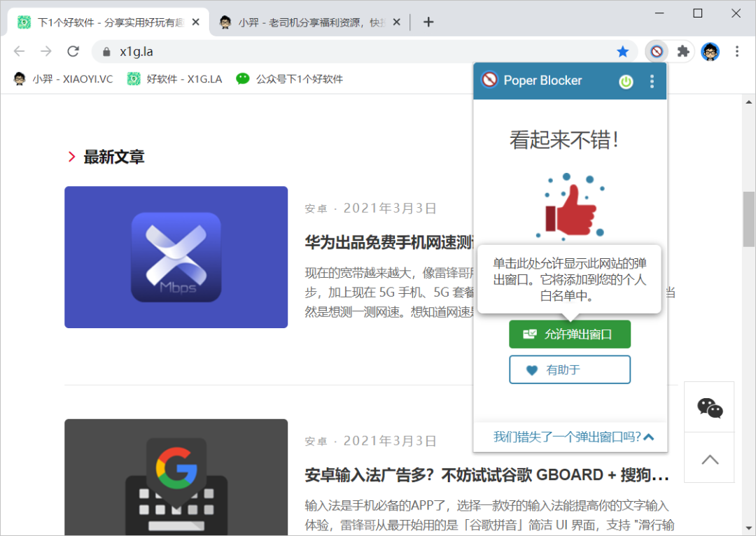Viewport: 756px width, 536px height.
Task: Open 好软件 - X1G.LA bookmark
Action: point(174,79)
